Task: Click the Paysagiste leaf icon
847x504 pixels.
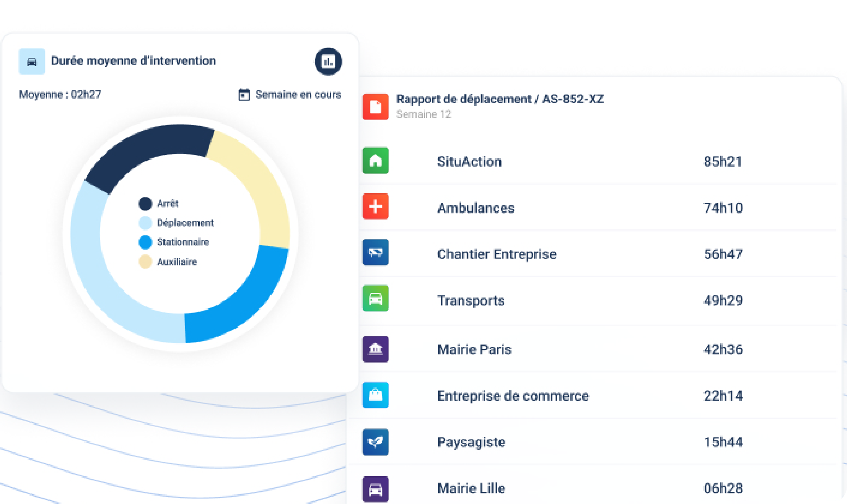Action: click(375, 442)
